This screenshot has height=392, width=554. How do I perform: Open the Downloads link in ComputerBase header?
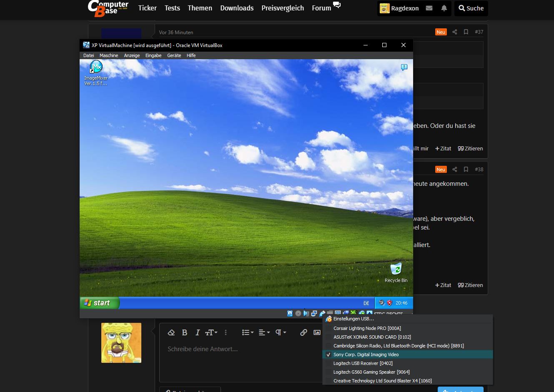[x=237, y=8]
